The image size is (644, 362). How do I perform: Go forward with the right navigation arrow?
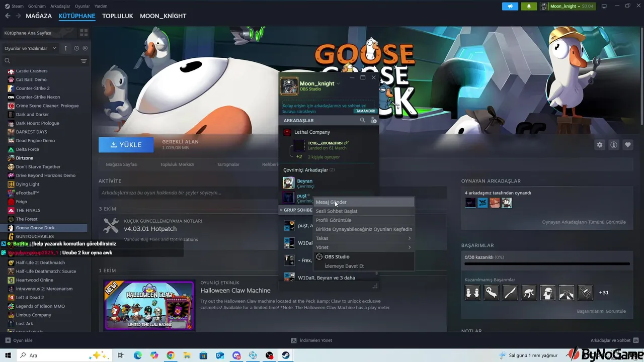[x=19, y=16]
